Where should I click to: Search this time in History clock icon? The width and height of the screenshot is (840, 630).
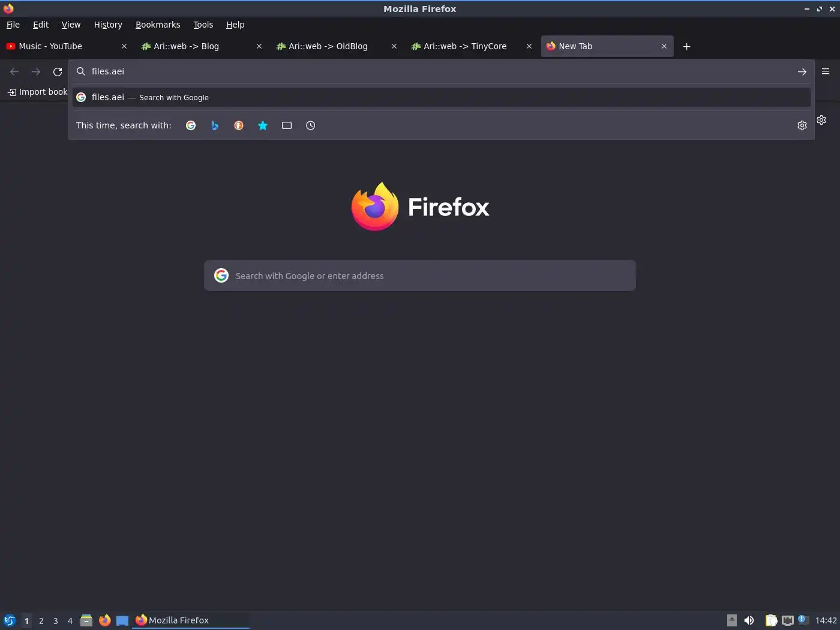[311, 125]
